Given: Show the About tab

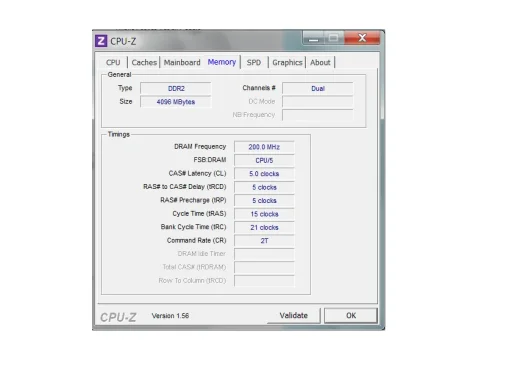Looking at the screenshot, I should click(x=320, y=62).
